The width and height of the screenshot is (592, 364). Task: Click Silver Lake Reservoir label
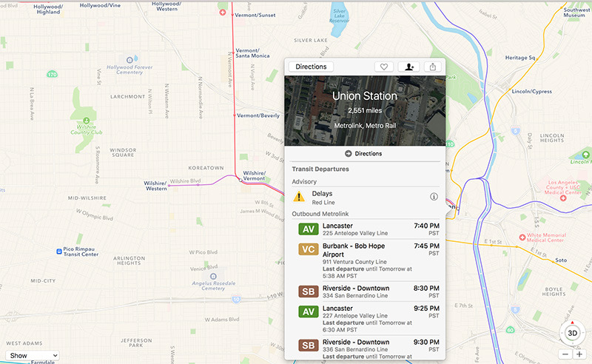[339, 16]
